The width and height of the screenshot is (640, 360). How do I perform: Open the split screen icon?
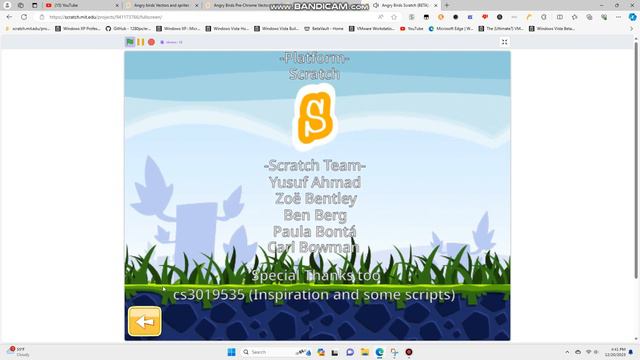(560, 17)
